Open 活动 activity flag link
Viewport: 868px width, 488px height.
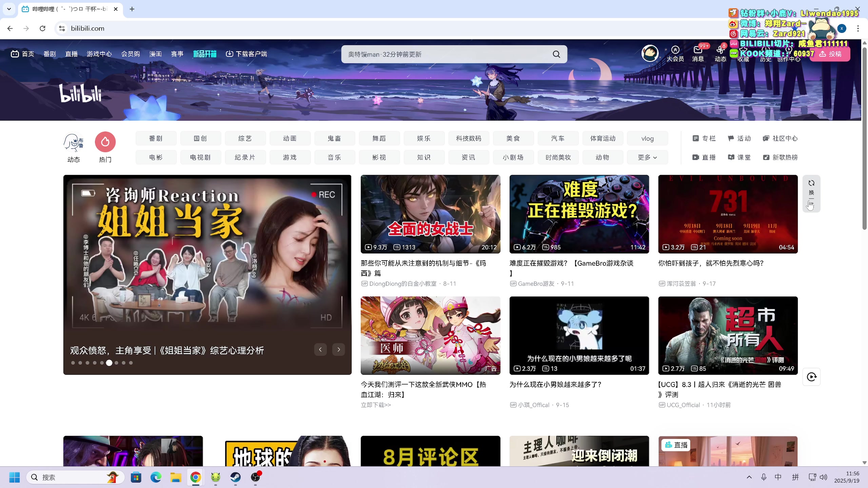pyautogui.click(x=739, y=138)
